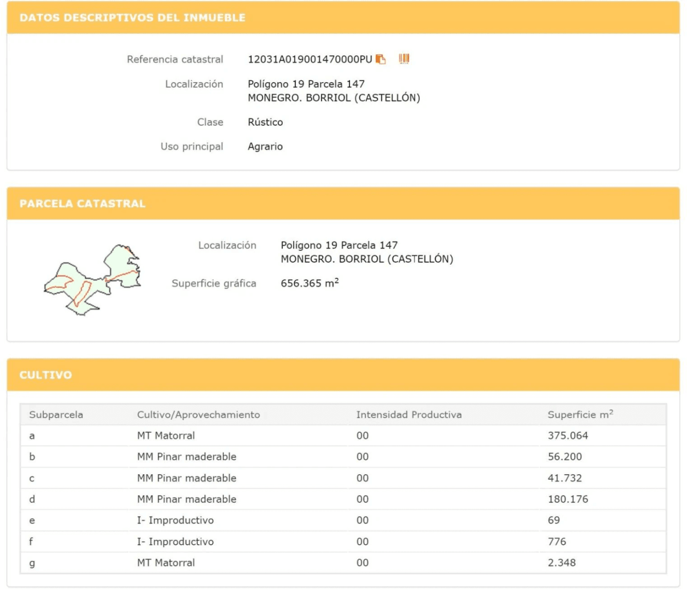Click the barcode icon beside the catastral reference

[x=404, y=59]
